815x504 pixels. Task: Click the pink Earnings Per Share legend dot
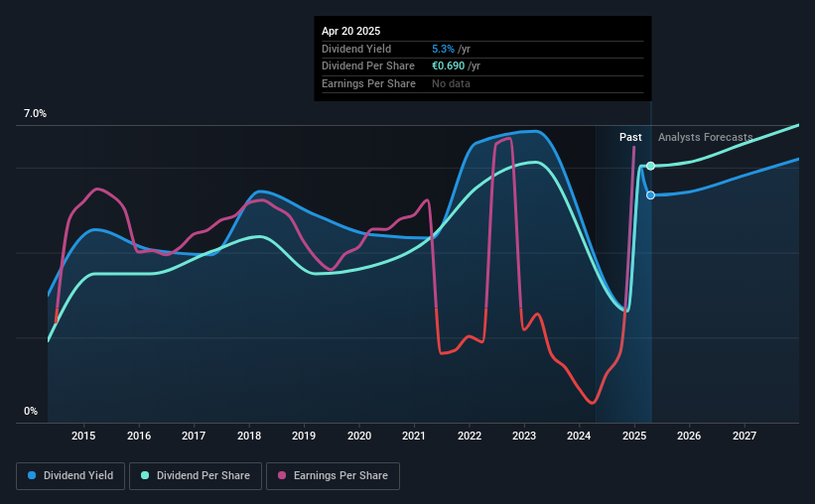[282, 475]
